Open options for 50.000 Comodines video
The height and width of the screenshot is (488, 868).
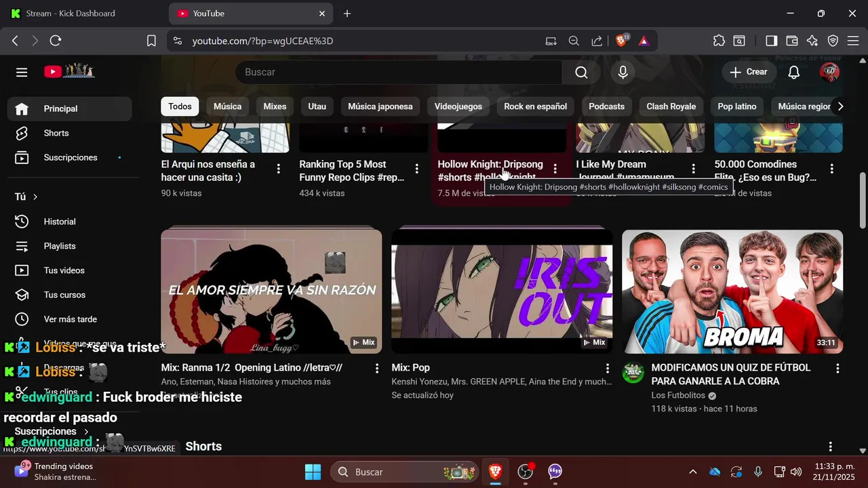pyautogui.click(x=831, y=169)
